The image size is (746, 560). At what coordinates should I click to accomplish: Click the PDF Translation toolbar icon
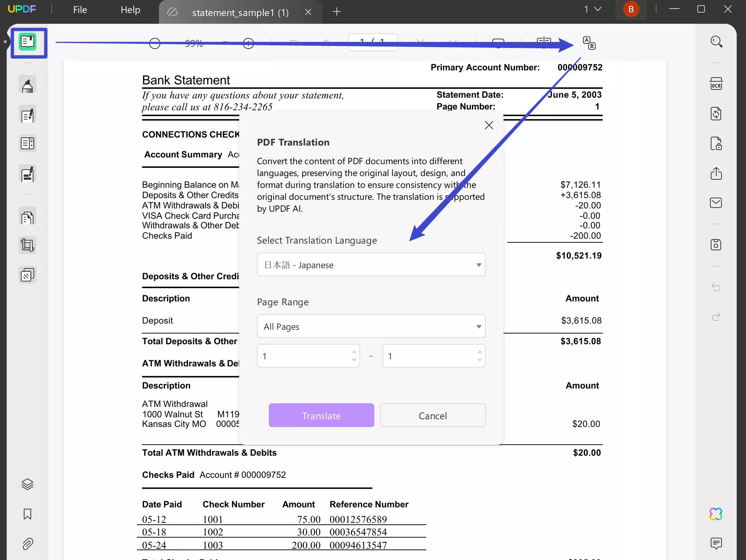point(589,43)
